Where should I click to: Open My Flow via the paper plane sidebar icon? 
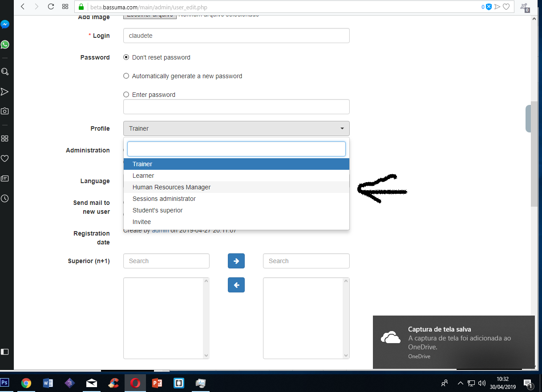click(x=5, y=92)
